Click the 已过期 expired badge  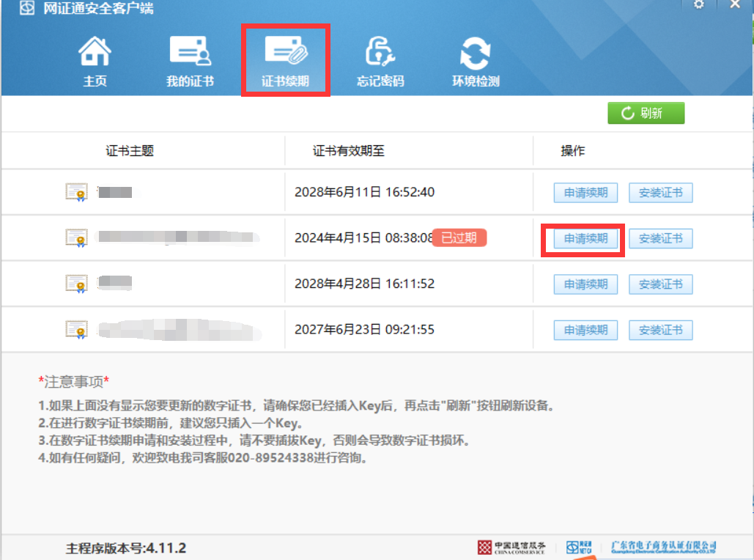click(459, 237)
